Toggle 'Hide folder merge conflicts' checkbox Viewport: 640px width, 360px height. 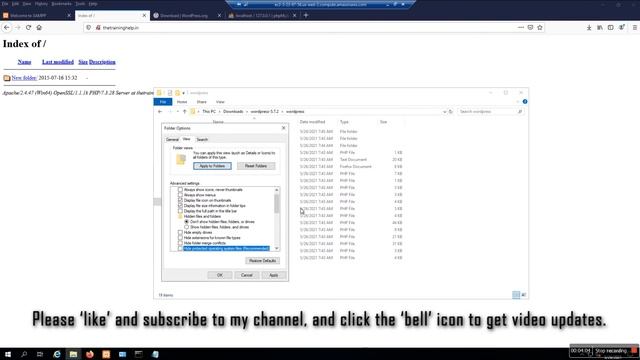[x=180, y=243]
